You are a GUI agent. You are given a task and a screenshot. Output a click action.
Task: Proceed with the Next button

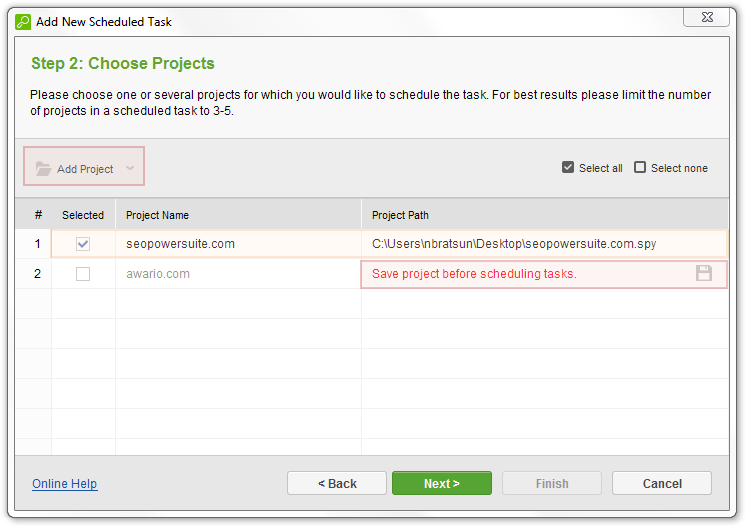pos(441,484)
